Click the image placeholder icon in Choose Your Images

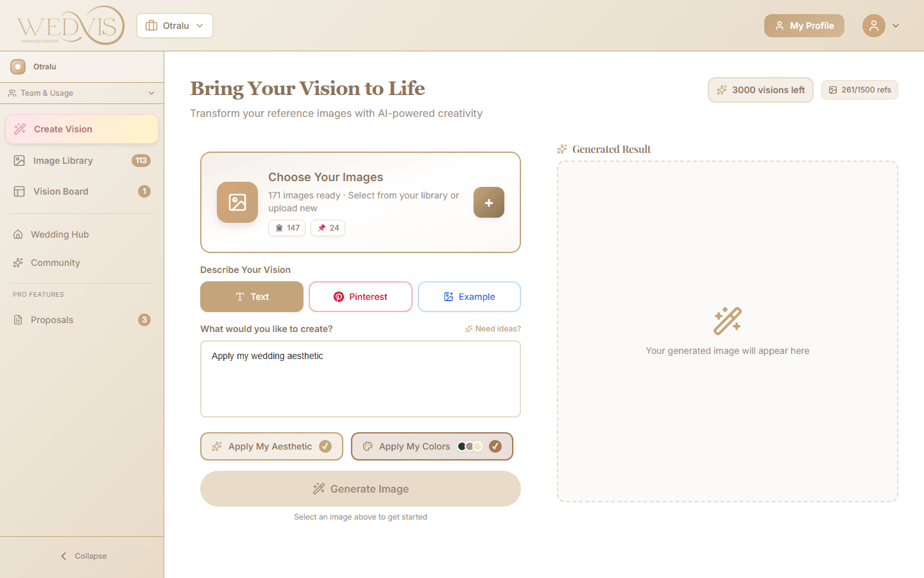(x=237, y=202)
